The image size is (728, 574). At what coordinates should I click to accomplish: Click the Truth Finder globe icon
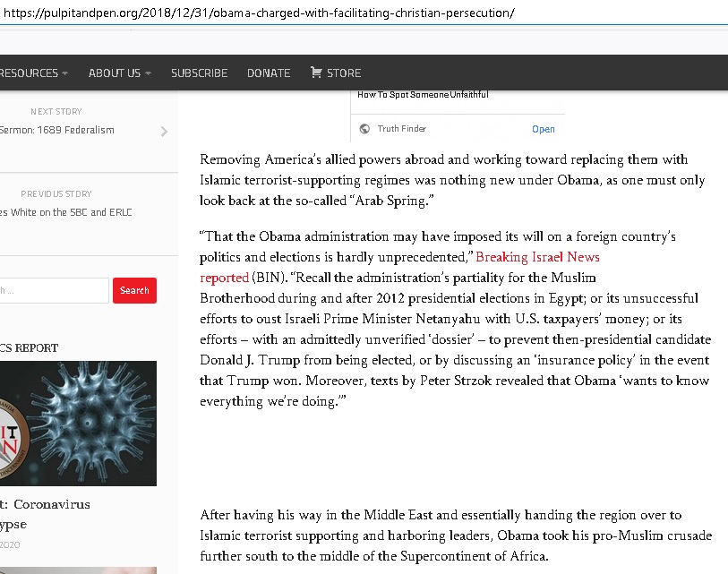point(365,129)
